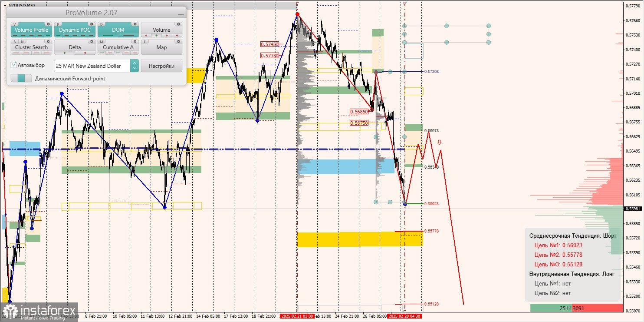Open Cluster Search gear settings
644x322 pixels.
48,41
